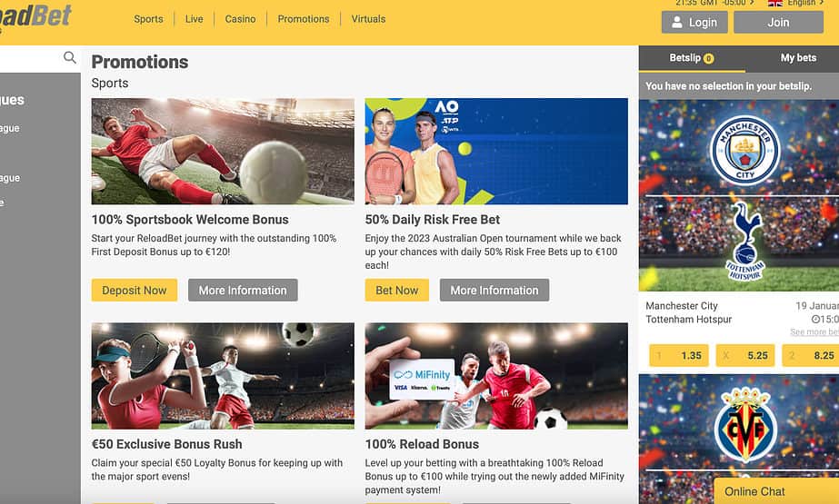Click the Tottenham Hotspur crest
Screen dimensions: 839x504
point(745,241)
